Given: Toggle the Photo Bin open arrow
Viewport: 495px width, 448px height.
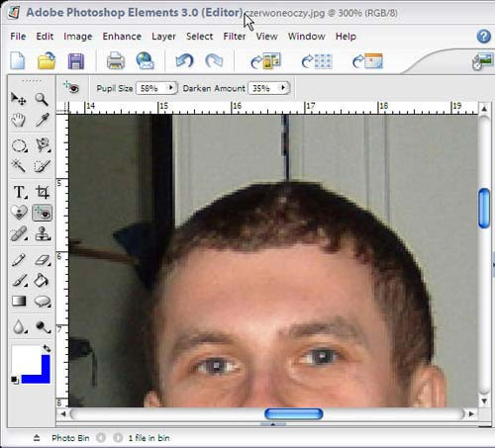Looking at the screenshot, I should pos(37,438).
